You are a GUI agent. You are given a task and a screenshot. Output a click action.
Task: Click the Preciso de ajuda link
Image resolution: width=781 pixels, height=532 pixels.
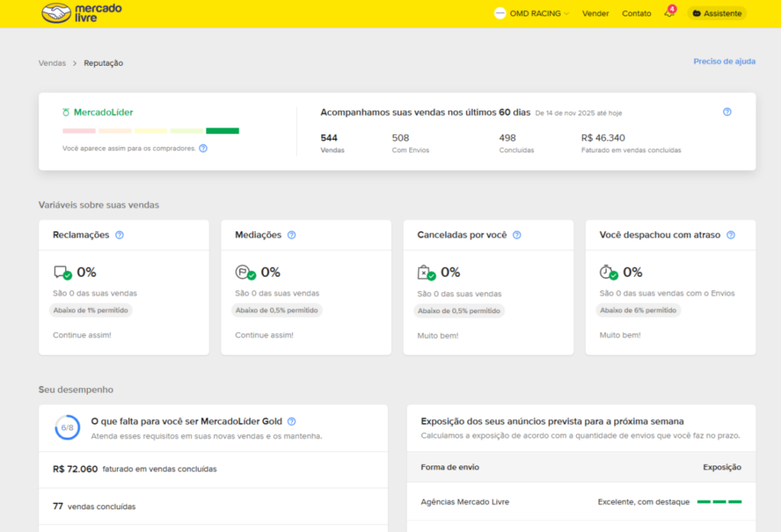tap(724, 61)
